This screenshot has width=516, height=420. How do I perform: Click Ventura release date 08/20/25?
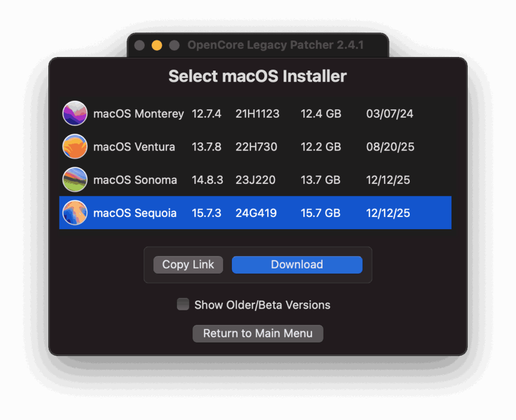click(x=390, y=147)
